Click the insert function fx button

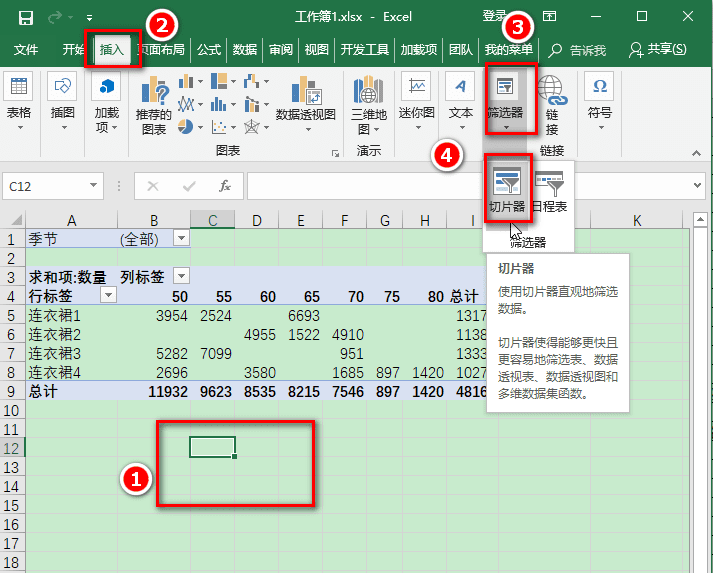[225, 186]
